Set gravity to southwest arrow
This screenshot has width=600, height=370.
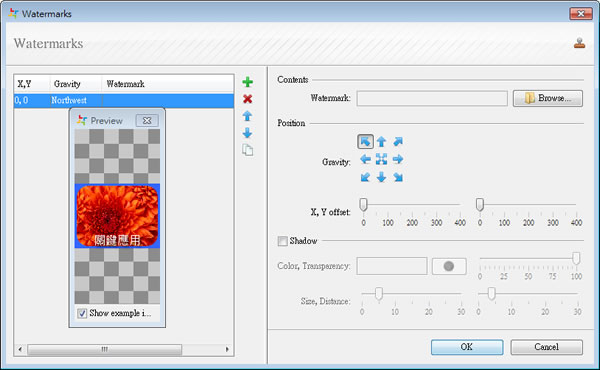[365, 177]
